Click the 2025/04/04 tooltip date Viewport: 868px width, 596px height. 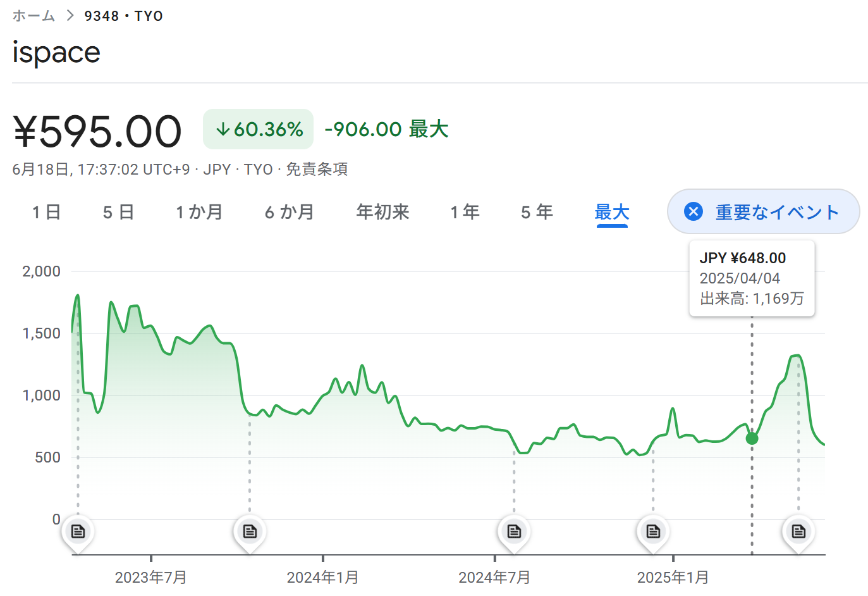(740, 278)
